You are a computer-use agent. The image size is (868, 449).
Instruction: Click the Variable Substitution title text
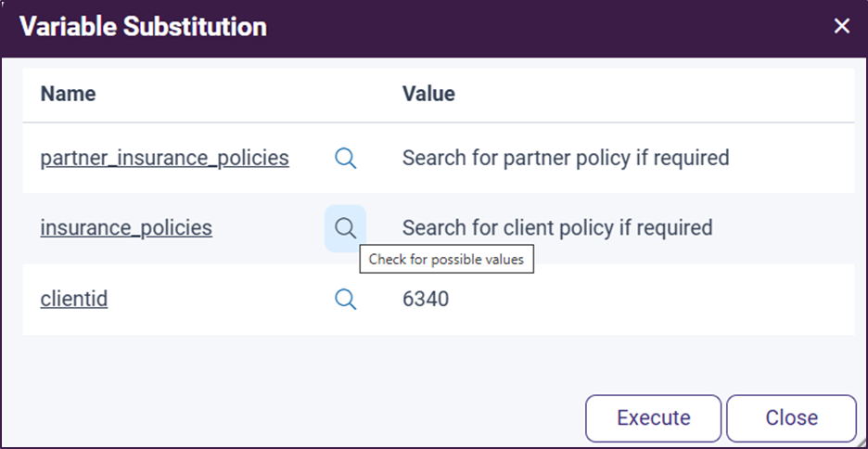pos(144,27)
